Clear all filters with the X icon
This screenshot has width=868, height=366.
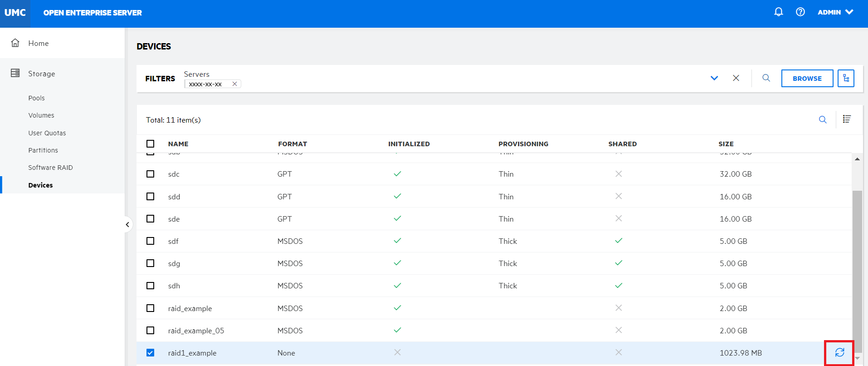click(x=736, y=78)
